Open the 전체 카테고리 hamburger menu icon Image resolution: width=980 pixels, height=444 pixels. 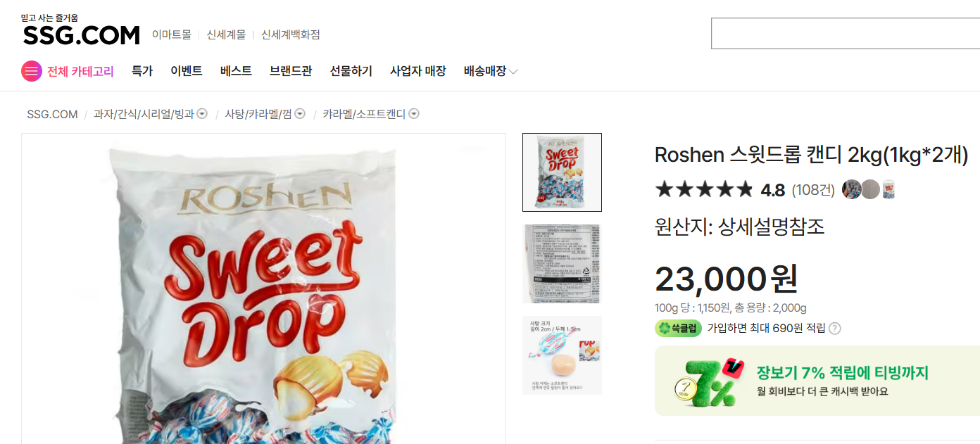(32, 71)
